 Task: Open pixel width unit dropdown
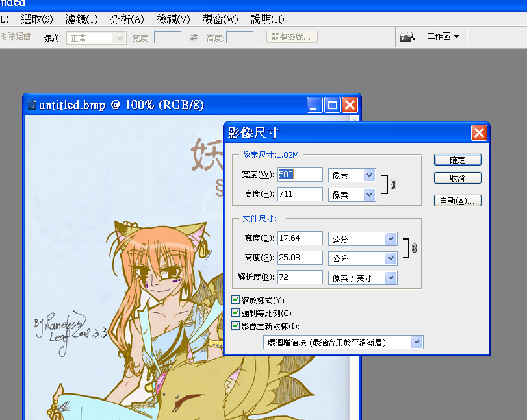click(x=352, y=175)
